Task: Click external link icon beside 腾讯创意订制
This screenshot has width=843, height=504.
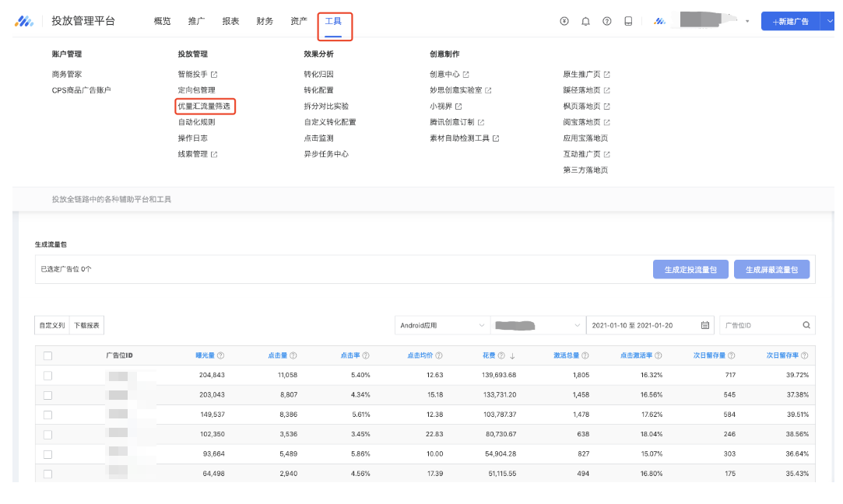Action: point(481,123)
